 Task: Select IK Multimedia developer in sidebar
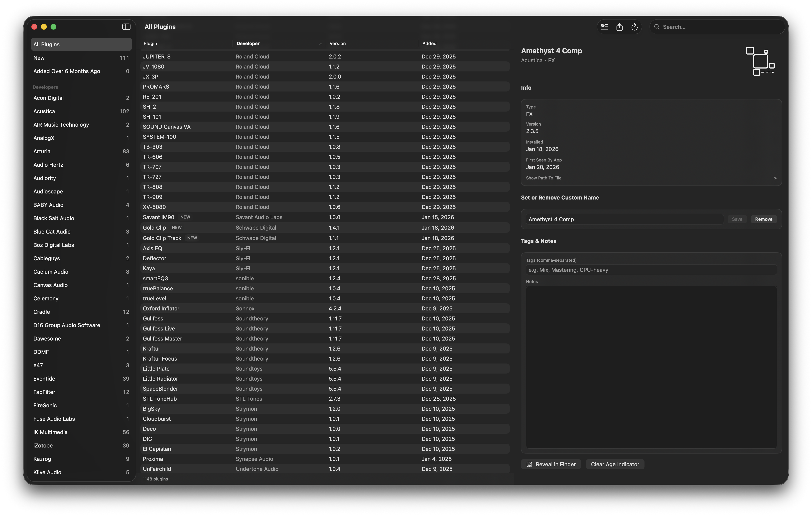tap(81, 432)
